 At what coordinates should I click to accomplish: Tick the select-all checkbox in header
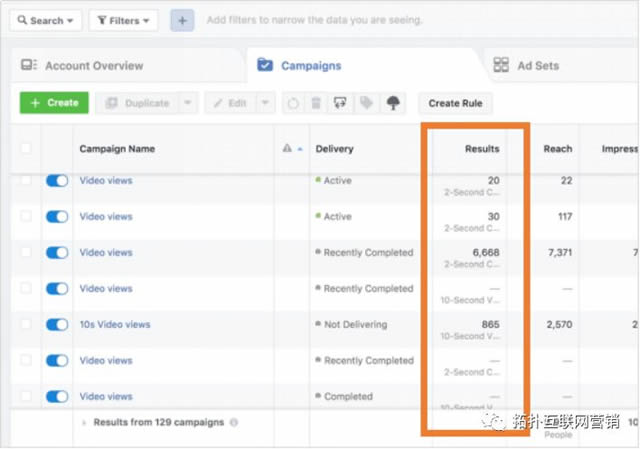tap(26, 149)
